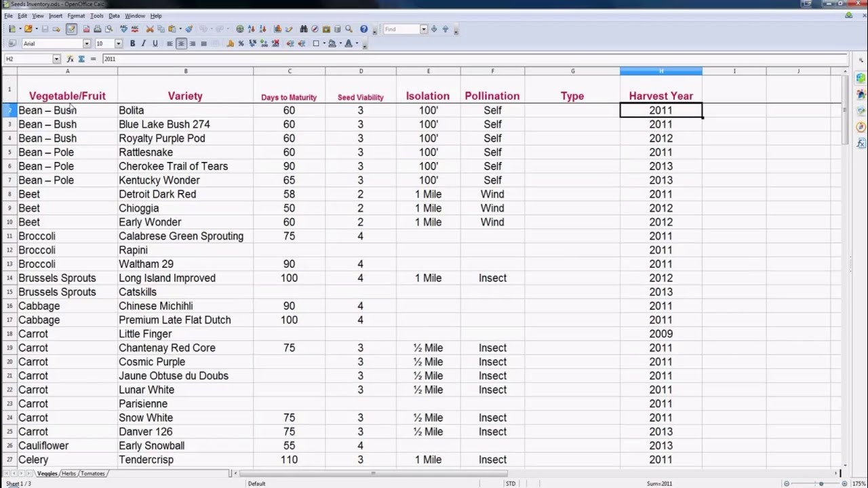Screen dimensions: 868x488
Task: Open the Function Wizard
Action: click(69, 58)
